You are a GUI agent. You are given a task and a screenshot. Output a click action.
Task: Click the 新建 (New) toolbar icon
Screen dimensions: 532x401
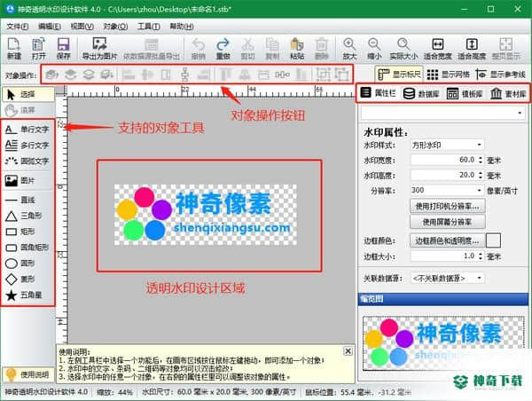14,49
